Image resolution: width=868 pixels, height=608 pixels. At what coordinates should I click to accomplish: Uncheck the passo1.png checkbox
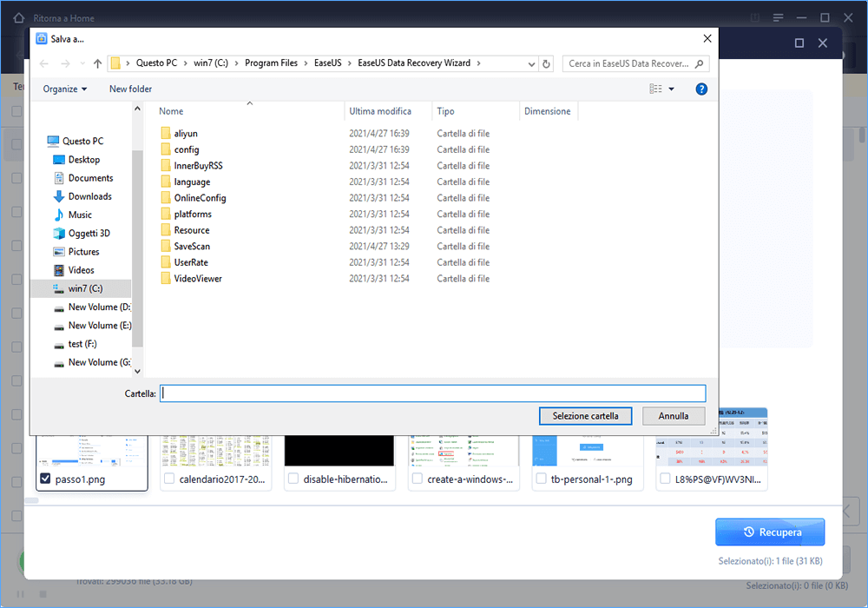45,479
